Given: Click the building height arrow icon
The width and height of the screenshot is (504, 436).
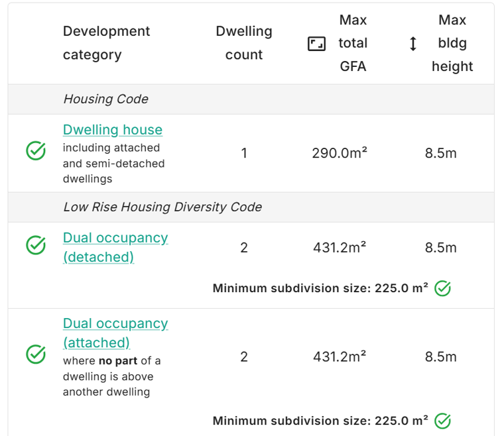Looking at the screenshot, I should 413,44.
